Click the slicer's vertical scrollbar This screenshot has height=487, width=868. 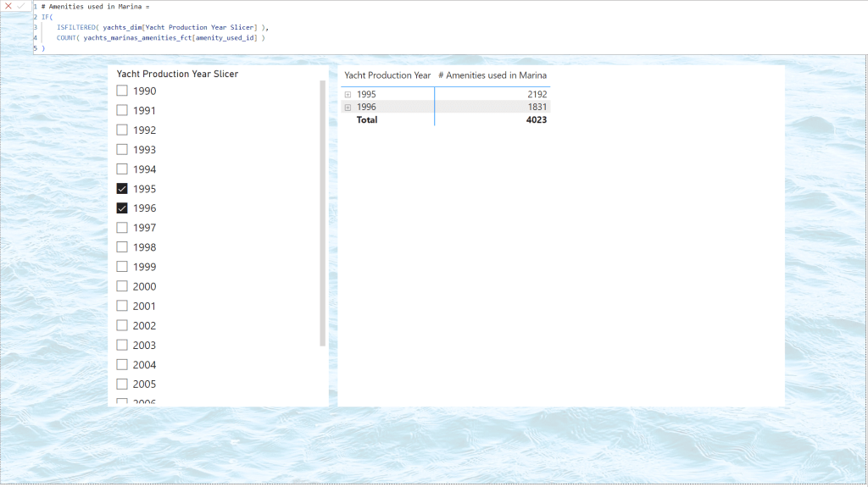(x=322, y=212)
